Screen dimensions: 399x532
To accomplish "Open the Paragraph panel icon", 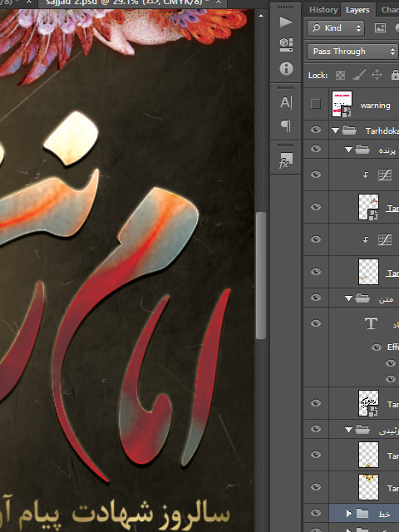I will click(x=286, y=126).
